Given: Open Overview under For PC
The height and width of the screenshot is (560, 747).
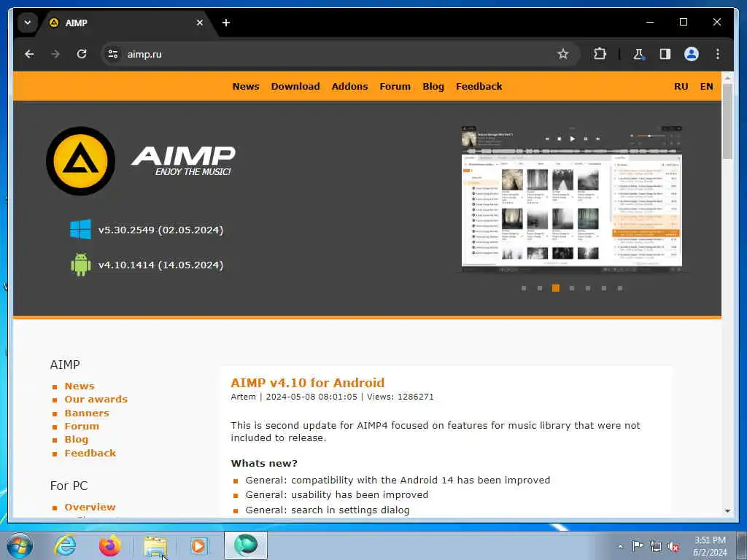Looking at the screenshot, I should click(x=90, y=507).
